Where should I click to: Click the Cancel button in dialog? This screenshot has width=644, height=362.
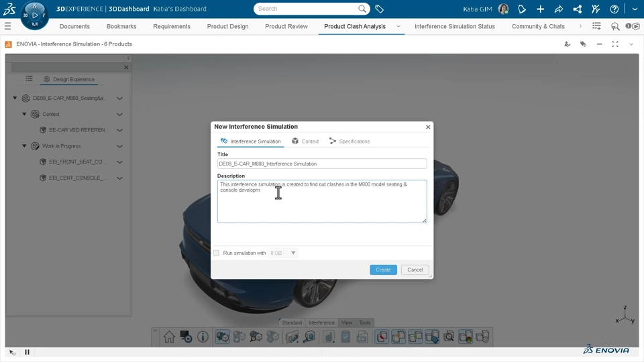(415, 269)
